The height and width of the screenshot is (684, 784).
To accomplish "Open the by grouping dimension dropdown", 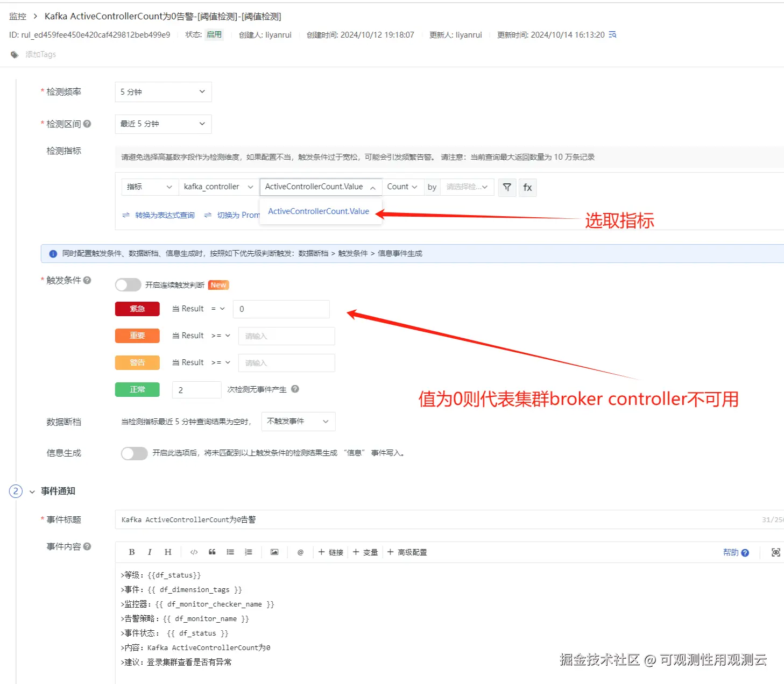I will click(467, 187).
